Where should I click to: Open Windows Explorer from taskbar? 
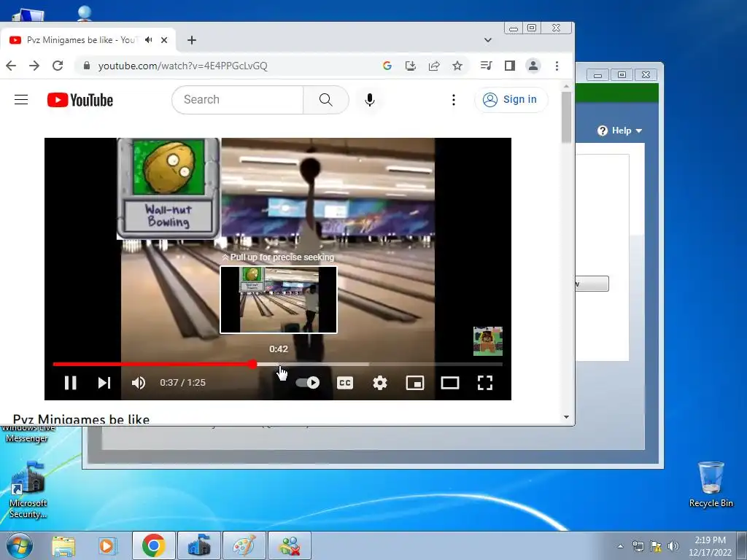63,546
